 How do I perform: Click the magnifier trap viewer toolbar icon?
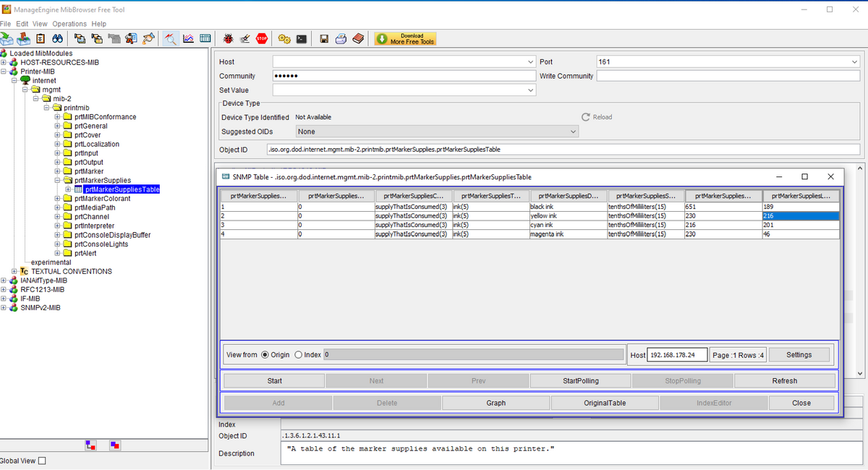[x=171, y=38]
